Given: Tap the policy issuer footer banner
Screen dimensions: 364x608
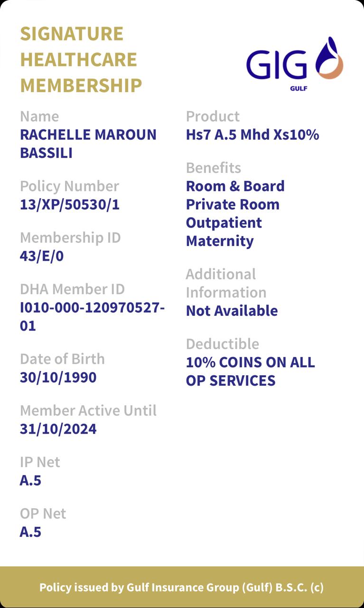Looking at the screenshot, I should [182, 588].
